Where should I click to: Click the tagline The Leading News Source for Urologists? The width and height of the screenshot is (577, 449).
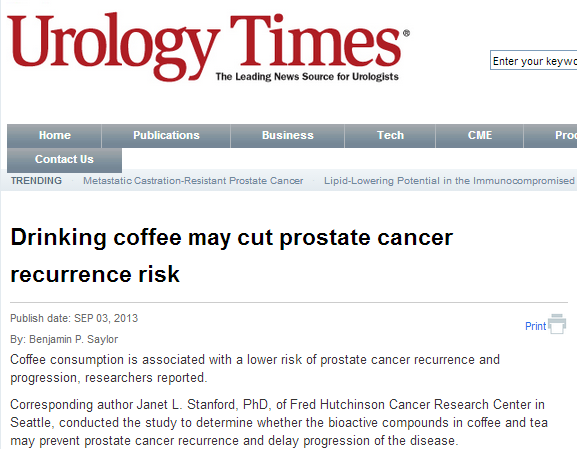point(307,77)
